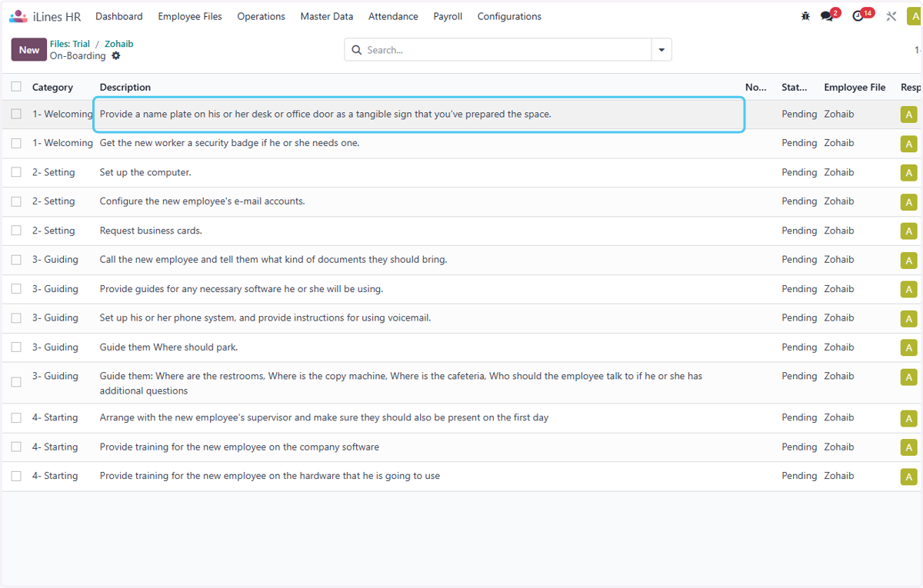Open the Payroll menu
This screenshot has height=588, width=923.
coord(448,16)
